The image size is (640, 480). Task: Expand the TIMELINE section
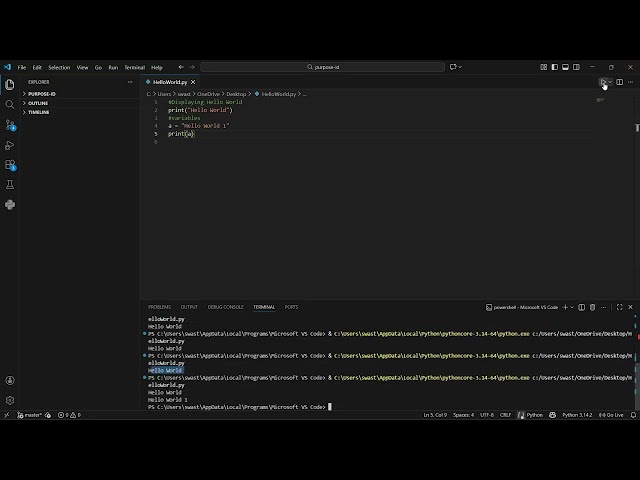coord(80,112)
